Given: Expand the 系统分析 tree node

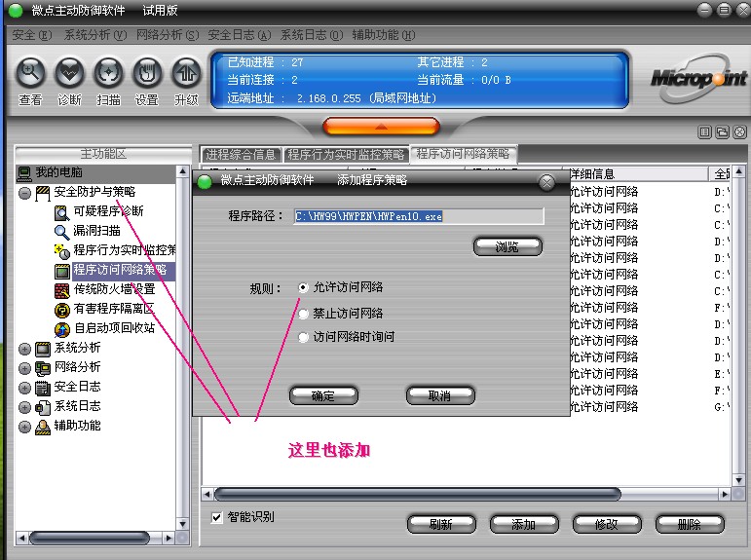Looking at the screenshot, I should click(x=25, y=350).
